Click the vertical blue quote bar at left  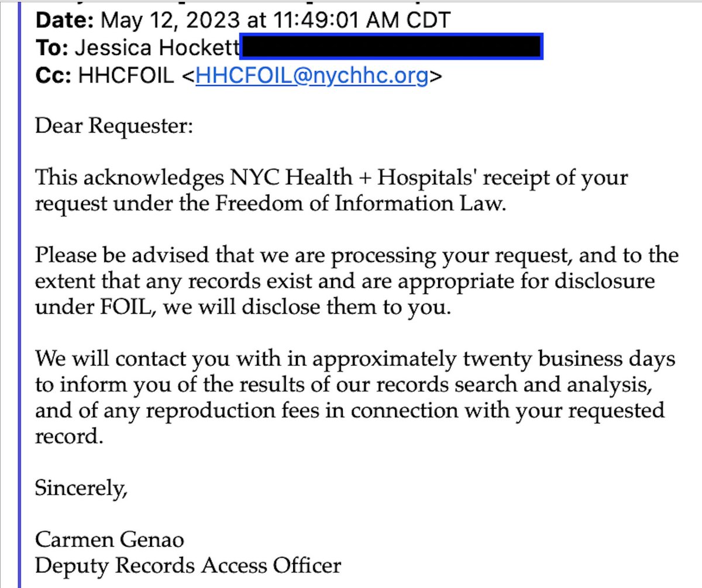20,293
